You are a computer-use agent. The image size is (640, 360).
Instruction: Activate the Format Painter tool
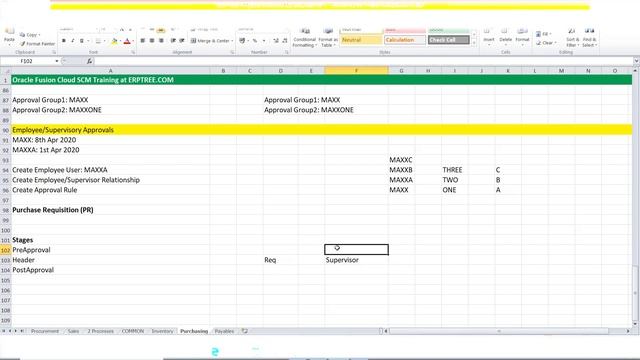pos(37,44)
